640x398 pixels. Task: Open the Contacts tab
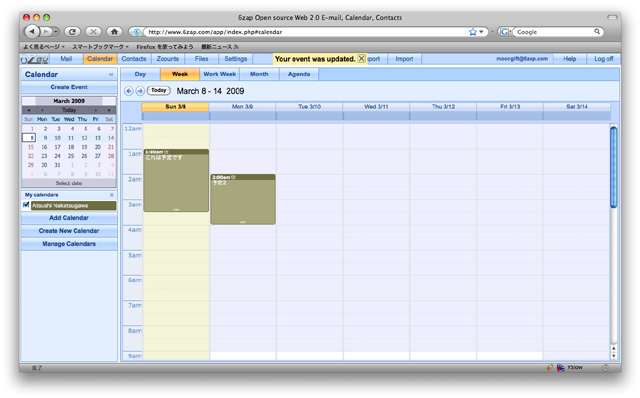[x=134, y=59]
